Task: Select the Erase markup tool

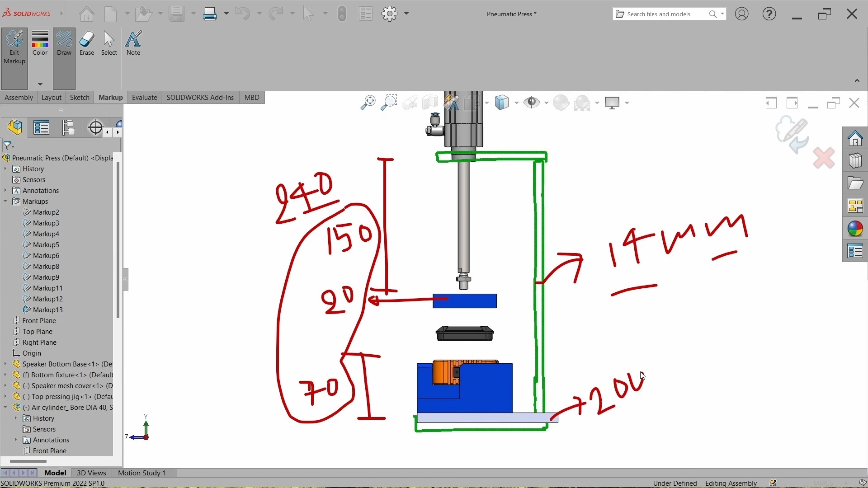Action: [87, 44]
